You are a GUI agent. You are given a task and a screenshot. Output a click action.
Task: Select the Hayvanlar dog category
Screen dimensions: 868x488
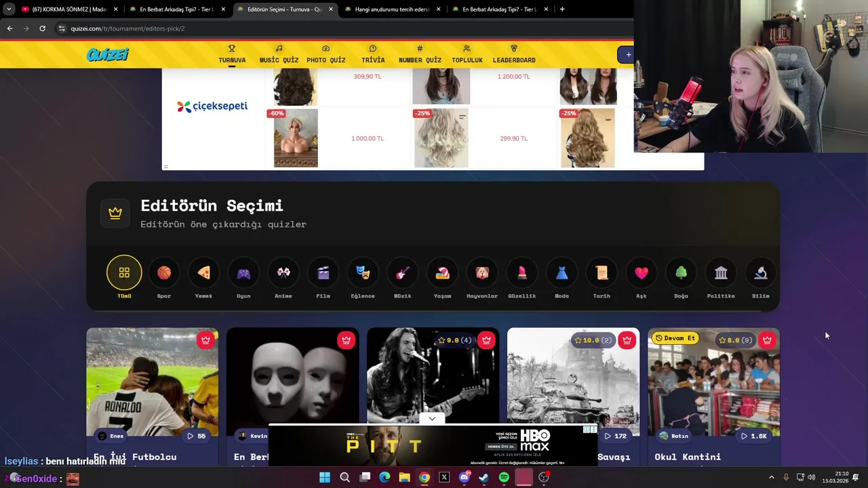tap(482, 277)
